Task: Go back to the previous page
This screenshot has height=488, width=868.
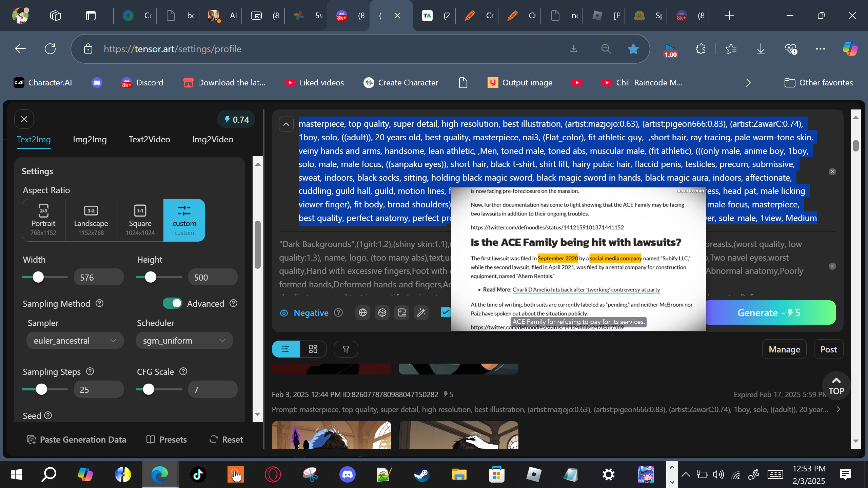Action: 20,49
